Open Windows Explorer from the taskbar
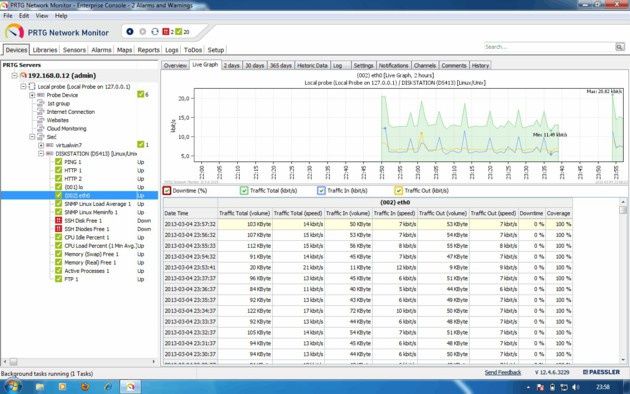Screen dimensions: 630x394 click(40, 387)
